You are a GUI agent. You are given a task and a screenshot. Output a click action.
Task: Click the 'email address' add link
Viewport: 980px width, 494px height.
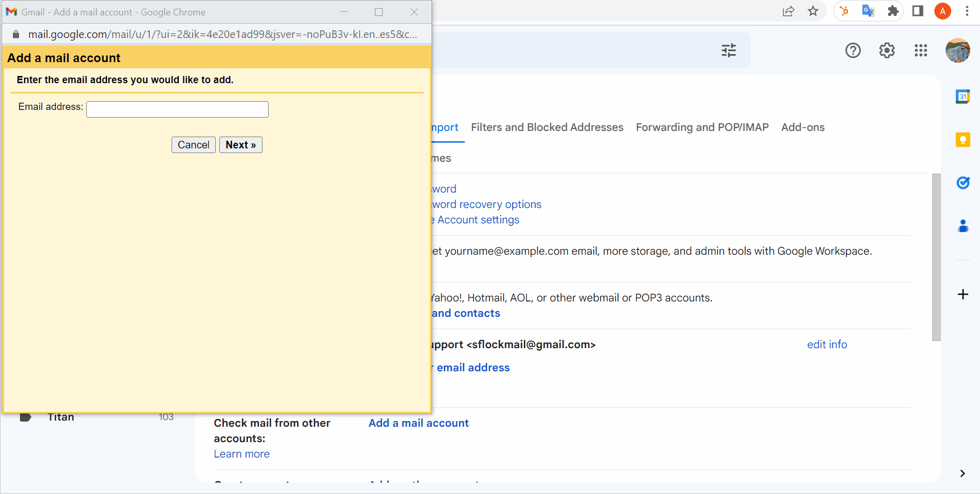click(x=471, y=368)
